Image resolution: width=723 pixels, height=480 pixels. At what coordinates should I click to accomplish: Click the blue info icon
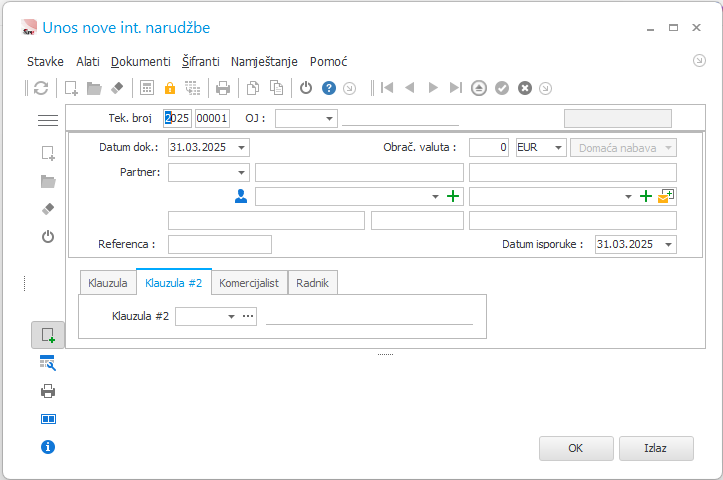coord(48,447)
